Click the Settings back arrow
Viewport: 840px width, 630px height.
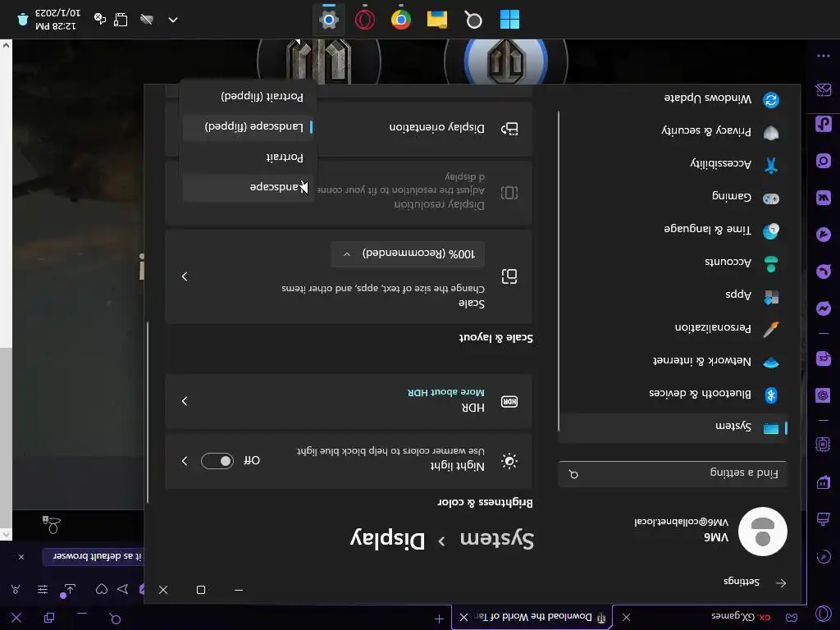coord(781,582)
